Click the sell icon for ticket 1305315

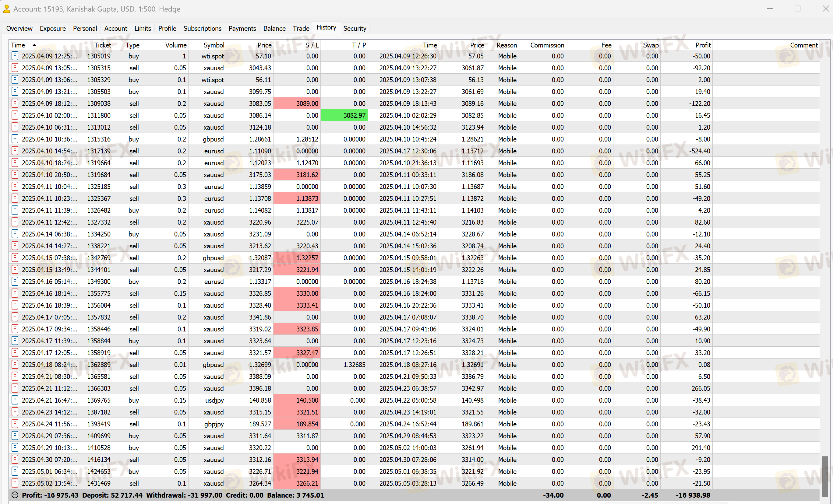pos(15,68)
